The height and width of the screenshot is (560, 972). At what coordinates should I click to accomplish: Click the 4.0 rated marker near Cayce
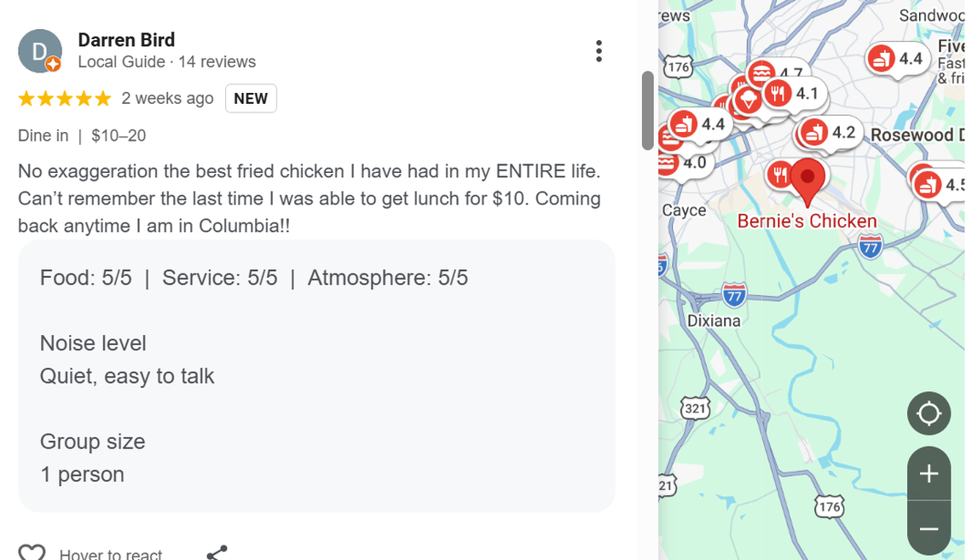click(683, 161)
